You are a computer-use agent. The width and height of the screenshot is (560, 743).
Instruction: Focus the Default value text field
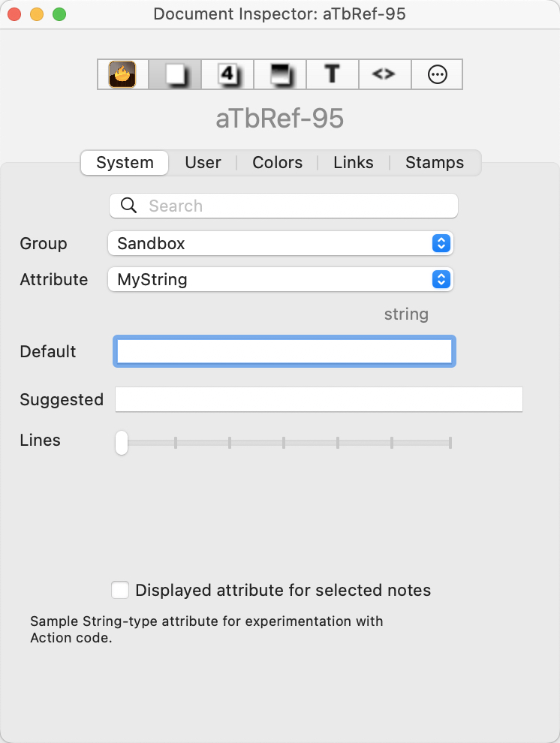285,351
